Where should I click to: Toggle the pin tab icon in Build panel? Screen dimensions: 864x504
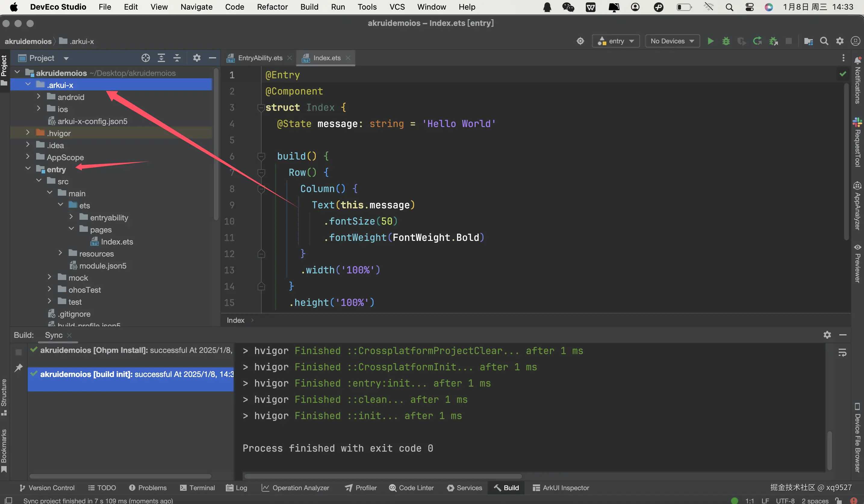[19, 368]
